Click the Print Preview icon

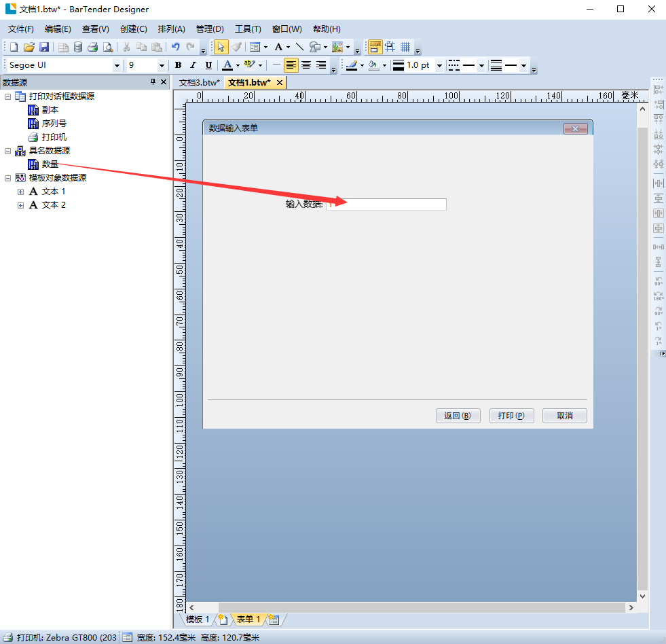coord(108,47)
